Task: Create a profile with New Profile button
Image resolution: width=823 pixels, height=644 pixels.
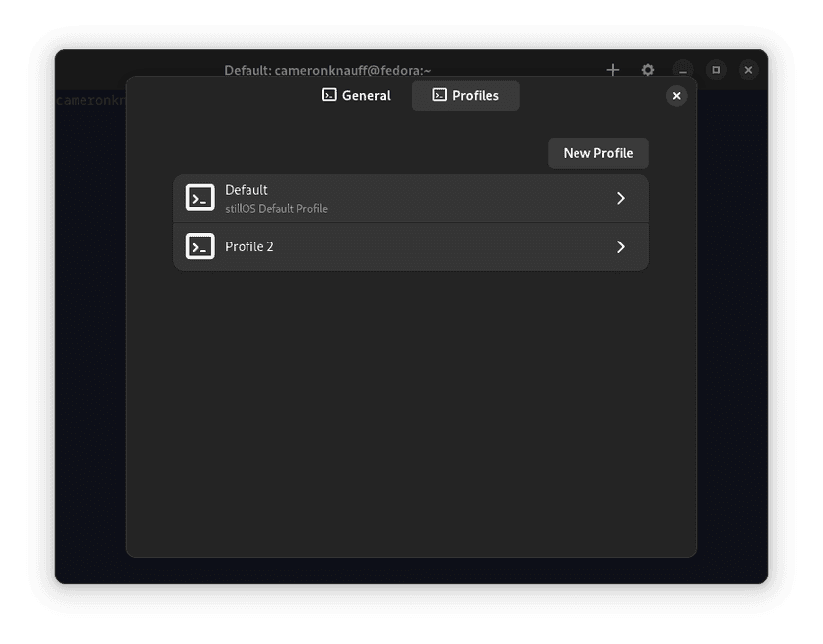Action: coord(597,153)
